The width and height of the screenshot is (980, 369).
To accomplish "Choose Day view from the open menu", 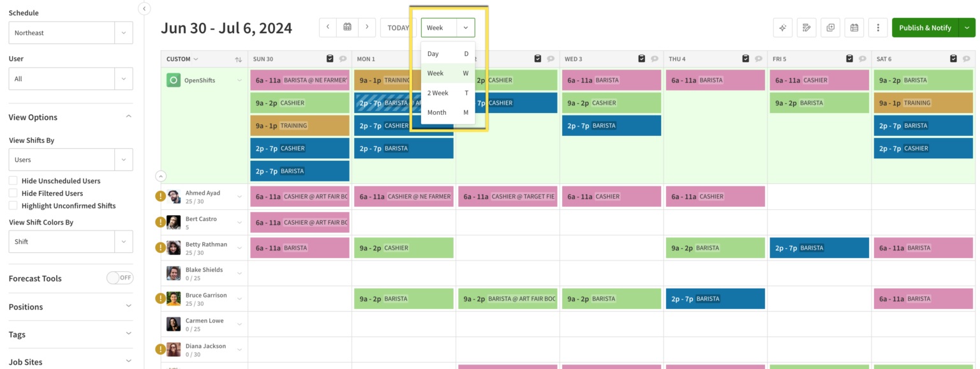I will [x=433, y=54].
